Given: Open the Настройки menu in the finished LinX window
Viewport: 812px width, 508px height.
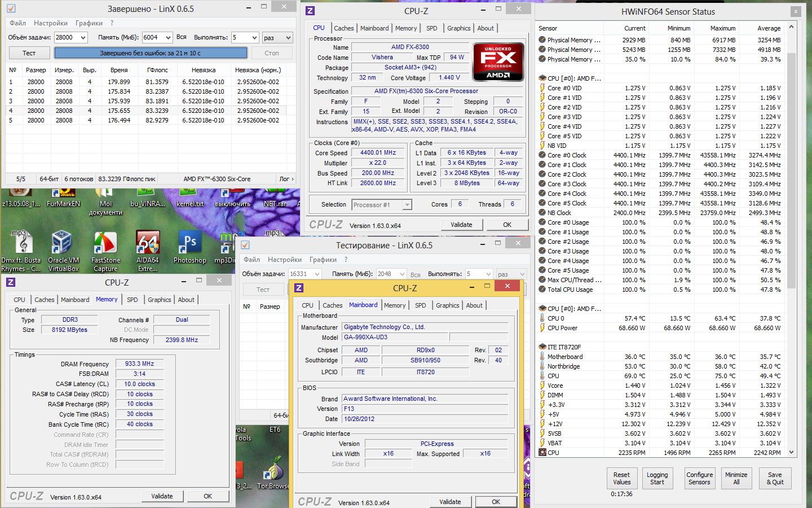Looking at the screenshot, I should point(51,23).
